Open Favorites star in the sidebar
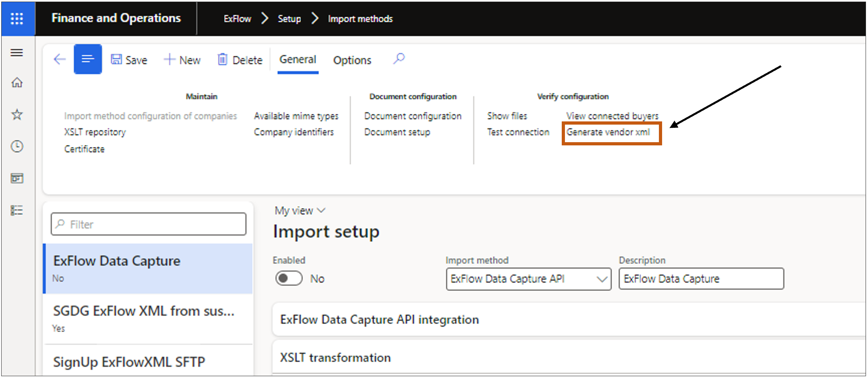This screenshot has height=379, width=868. (17, 115)
